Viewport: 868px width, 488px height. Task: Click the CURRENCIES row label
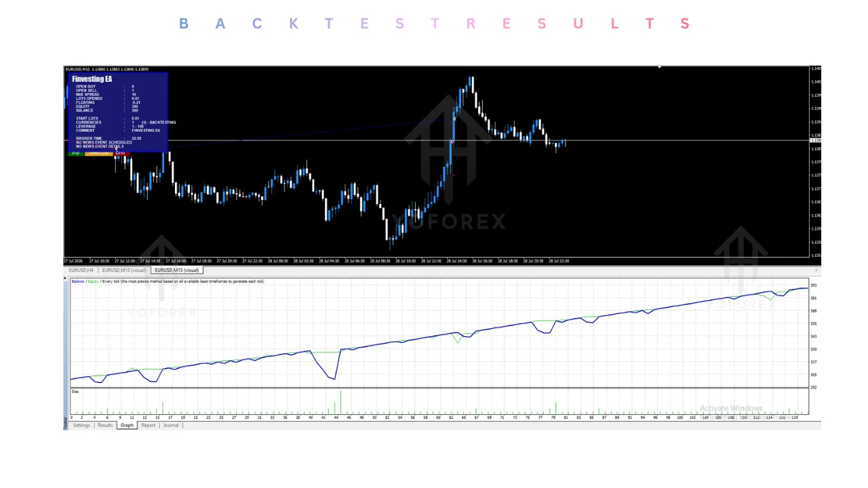(88, 123)
